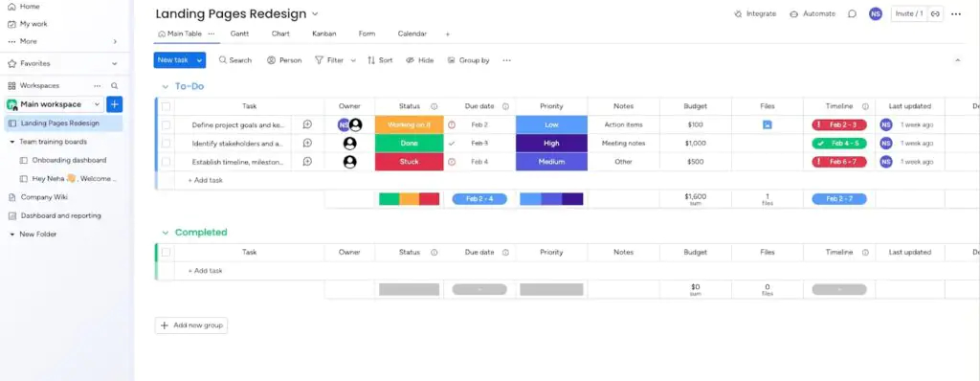Image resolution: width=980 pixels, height=381 pixels.
Task: Open the image file thumbnail in Files column
Action: (x=767, y=124)
